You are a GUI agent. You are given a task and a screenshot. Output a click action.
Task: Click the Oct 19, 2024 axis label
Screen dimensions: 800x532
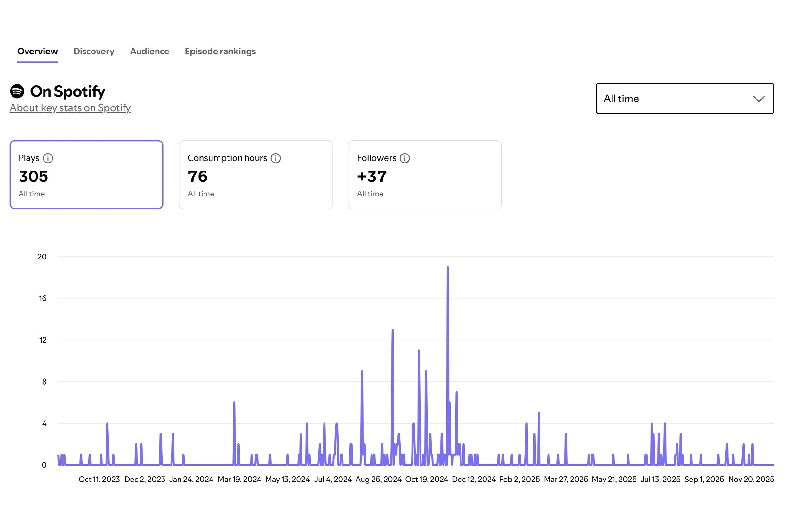tap(426, 480)
